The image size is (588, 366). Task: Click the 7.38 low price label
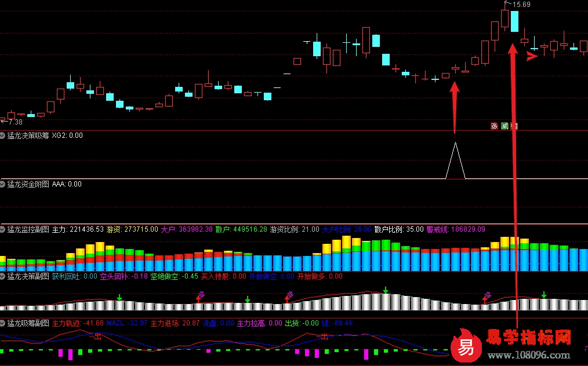point(14,122)
